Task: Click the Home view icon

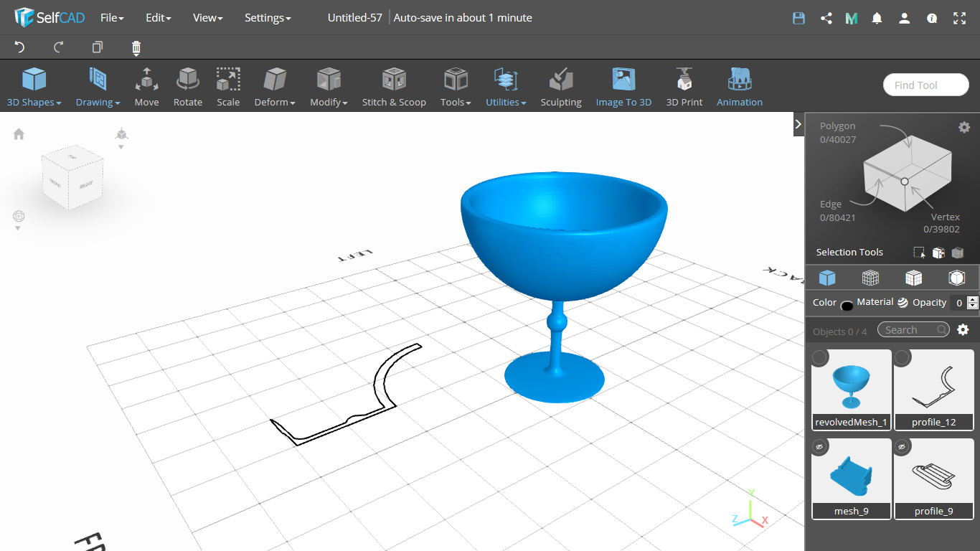Action: click(19, 133)
